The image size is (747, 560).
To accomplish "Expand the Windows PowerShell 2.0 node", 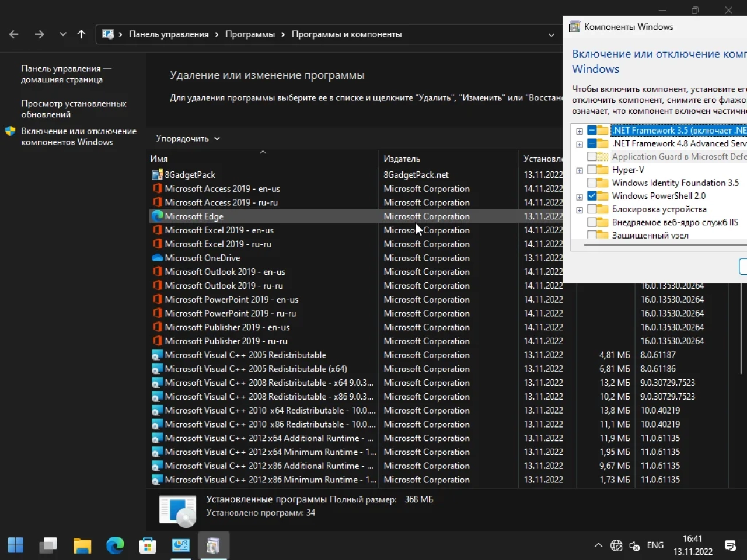I will (x=580, y=197).
